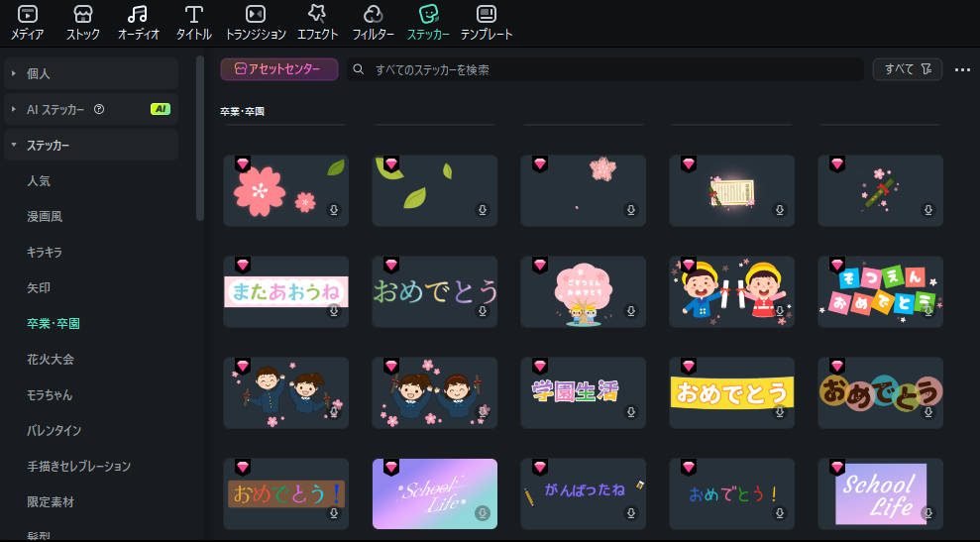Click the AI badge beside AI ステッカー
The height and width of the screenshot is (542, 980).
click(161, 109)
